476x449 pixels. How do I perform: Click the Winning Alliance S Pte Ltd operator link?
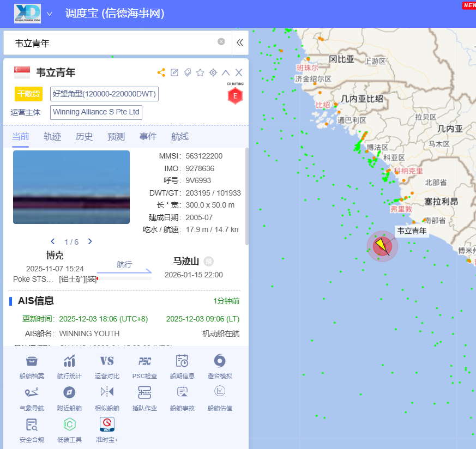tap(97, 112)
